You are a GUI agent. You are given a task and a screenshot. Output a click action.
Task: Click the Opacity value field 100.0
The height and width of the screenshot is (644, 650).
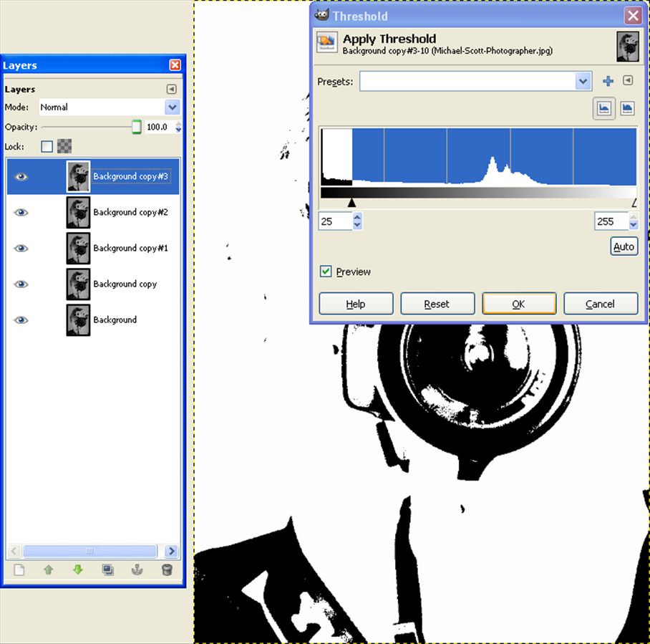[x=160, y=127]
